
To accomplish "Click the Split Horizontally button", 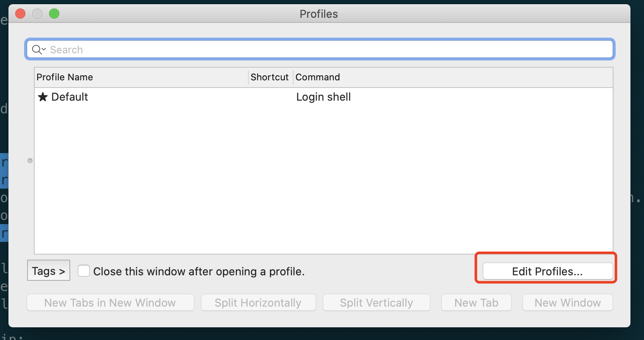I will point(258,303).
